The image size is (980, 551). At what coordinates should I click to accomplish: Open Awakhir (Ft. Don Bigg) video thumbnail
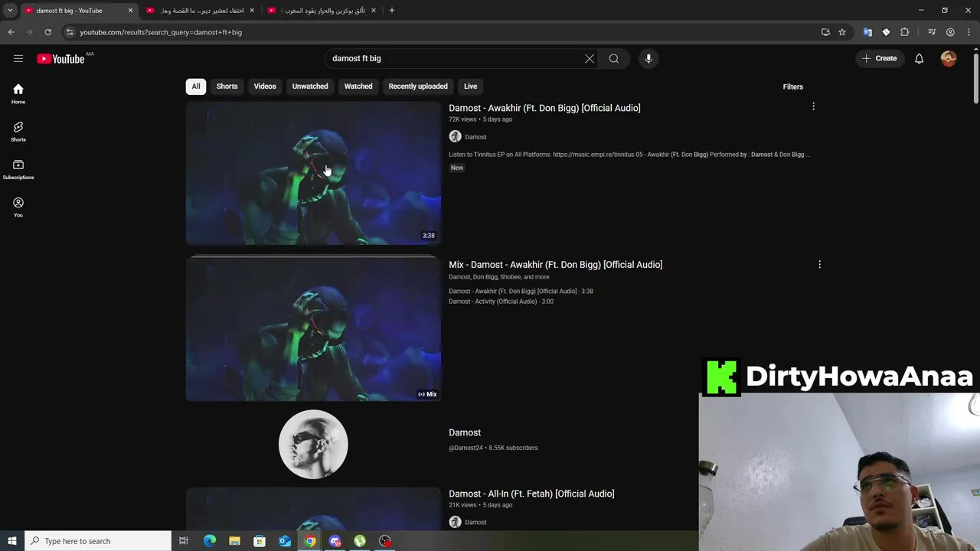tap(313, 173)
